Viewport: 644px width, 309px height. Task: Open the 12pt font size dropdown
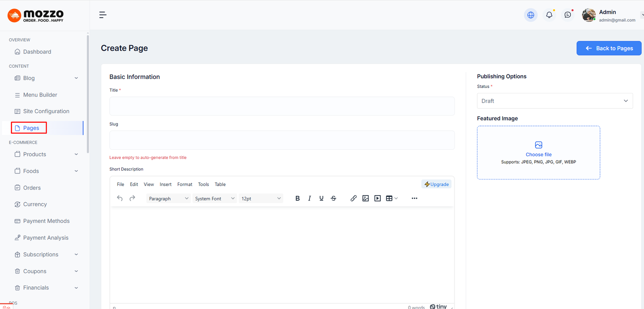tap(261, 198)
